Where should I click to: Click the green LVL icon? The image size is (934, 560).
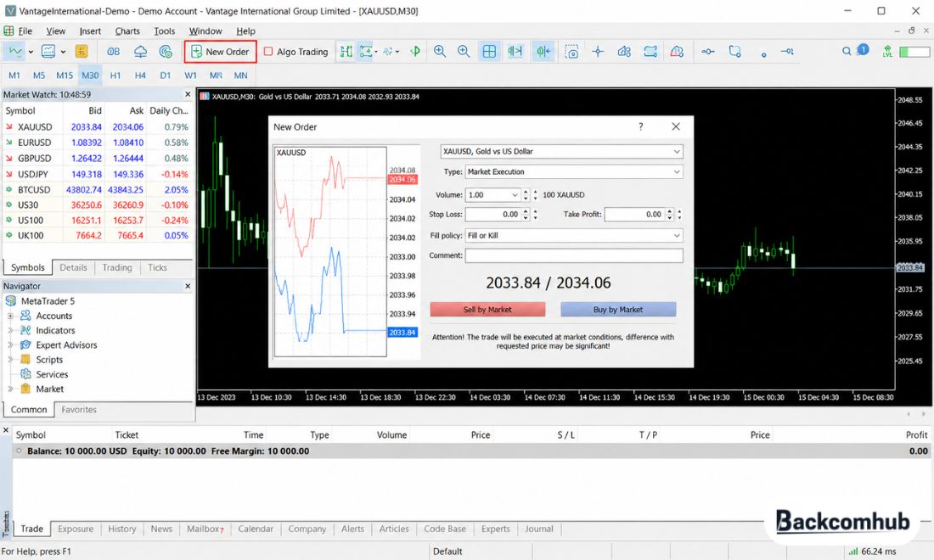click(x=887, y=52)
